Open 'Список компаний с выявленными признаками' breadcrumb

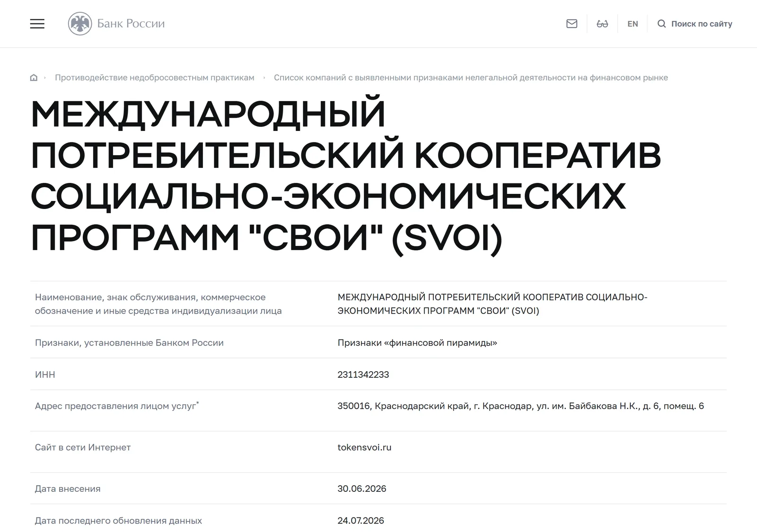pyautogui.click(x=471, y=78)
